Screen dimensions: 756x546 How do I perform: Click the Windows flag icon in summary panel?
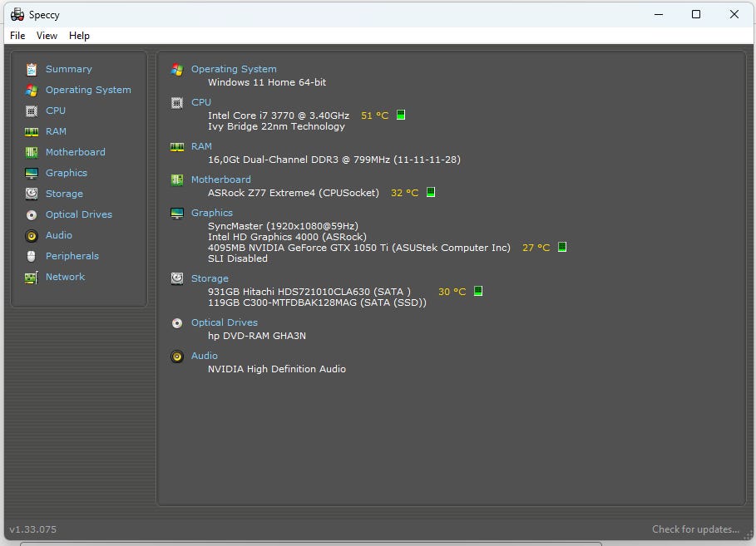177,70
